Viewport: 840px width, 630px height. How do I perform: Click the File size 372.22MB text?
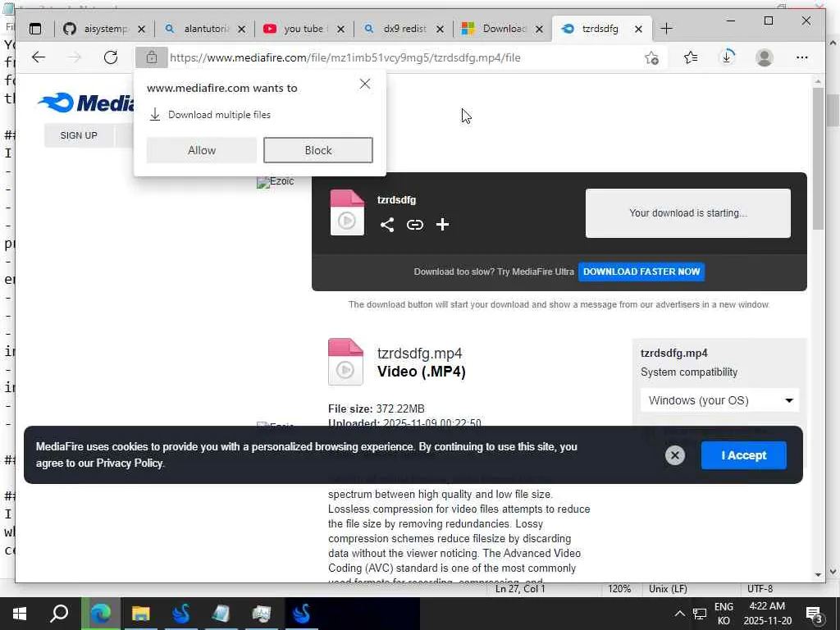[x=376, y=409]
